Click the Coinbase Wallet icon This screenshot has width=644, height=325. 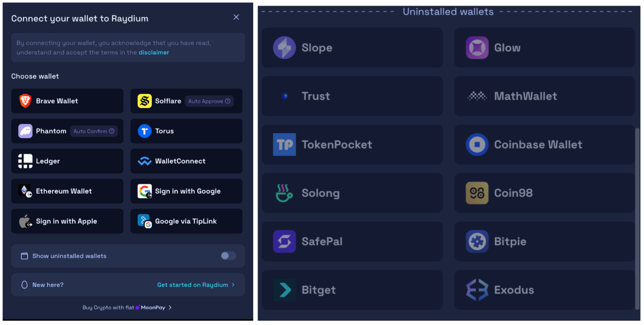point(477,144)
